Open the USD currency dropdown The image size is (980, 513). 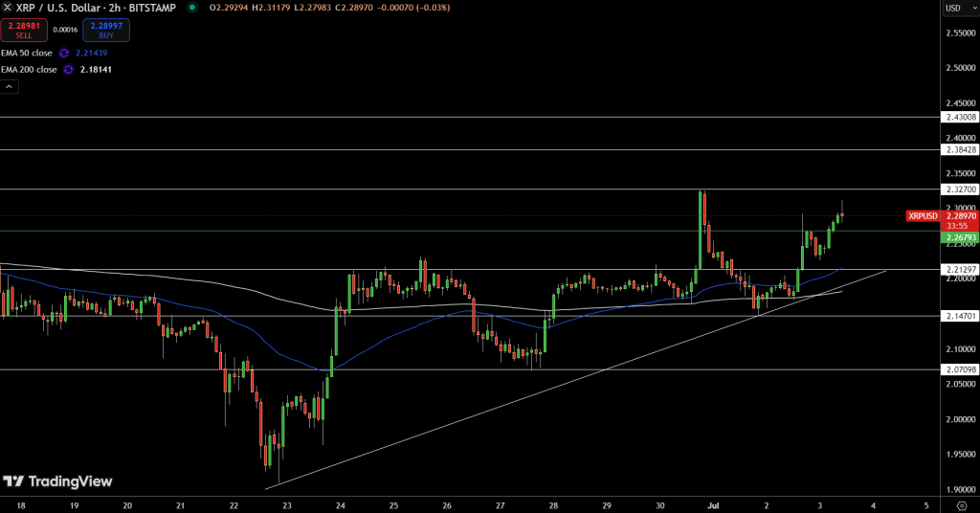(960, 8)
